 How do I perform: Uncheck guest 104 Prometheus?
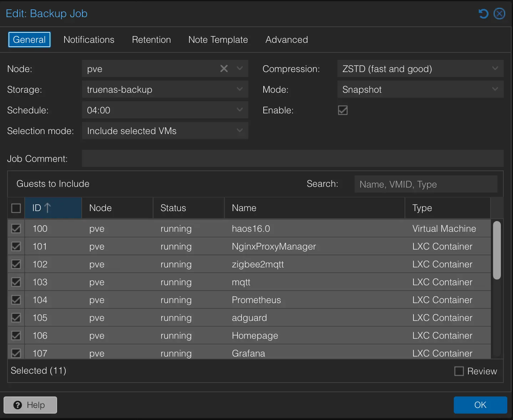(x=16, y=300)
